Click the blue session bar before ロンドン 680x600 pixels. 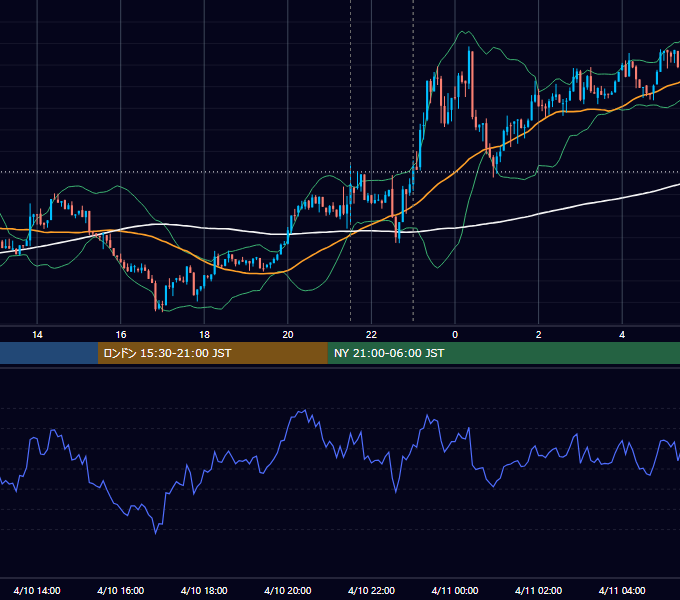click(x=49, y=353)
